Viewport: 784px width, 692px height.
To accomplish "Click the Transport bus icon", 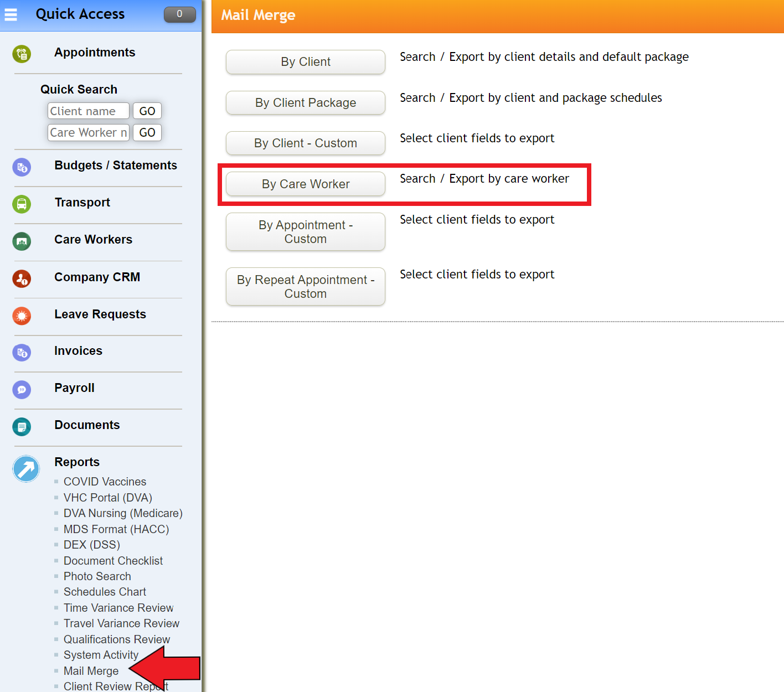I will click(21, 204).
